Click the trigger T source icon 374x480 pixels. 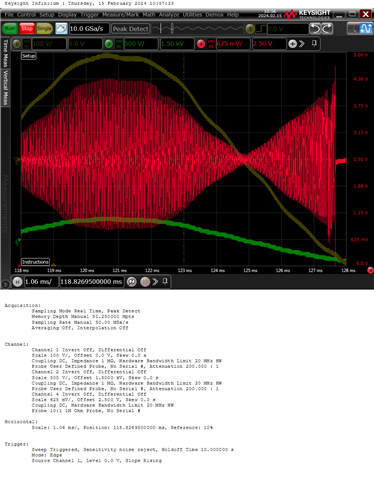pyautogui.click(x=250, y=29)
